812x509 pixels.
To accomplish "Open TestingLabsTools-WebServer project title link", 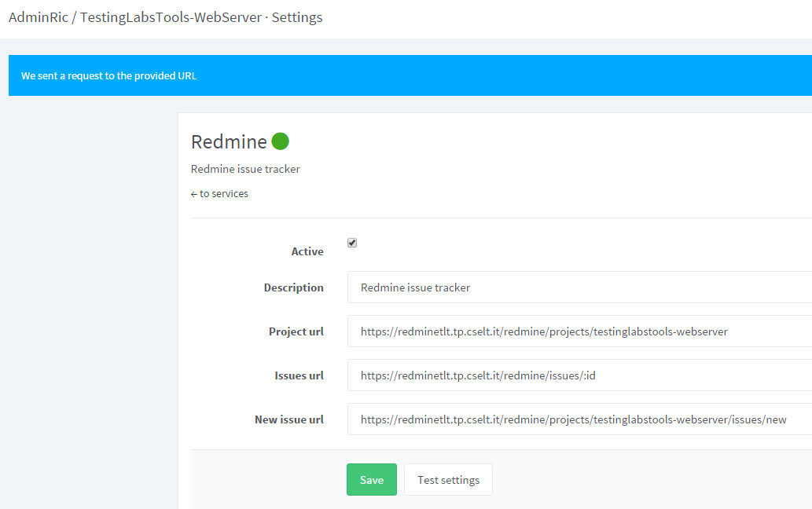I will click(x=171, y=17).
